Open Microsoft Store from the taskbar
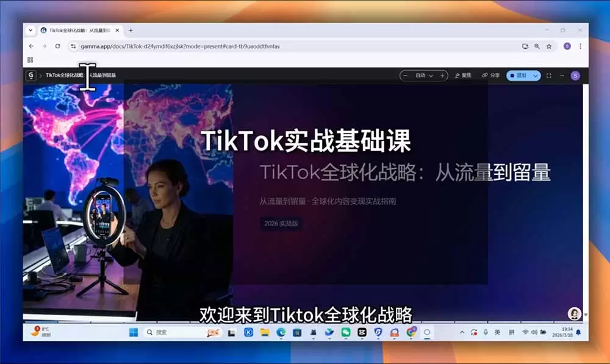 [297, 332]
